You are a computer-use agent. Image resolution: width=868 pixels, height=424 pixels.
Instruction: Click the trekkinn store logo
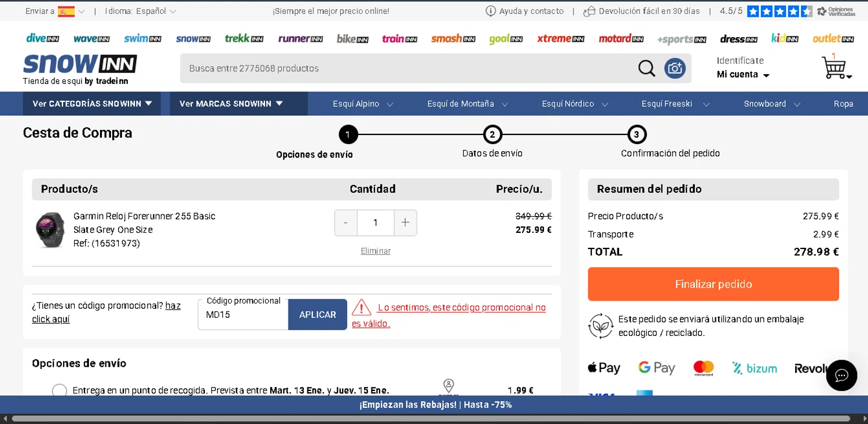pos(244,38)
